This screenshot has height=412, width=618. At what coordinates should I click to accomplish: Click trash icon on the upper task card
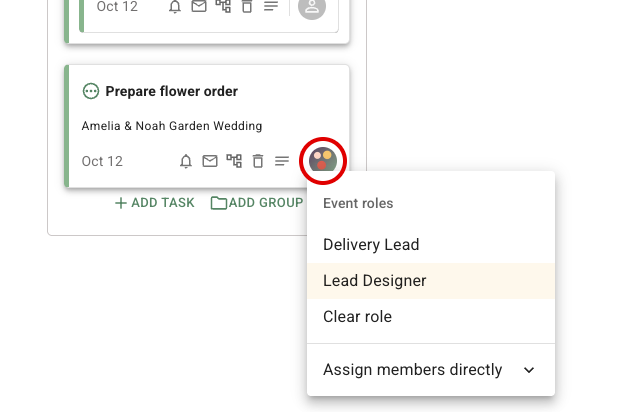(x=247, y=6)
